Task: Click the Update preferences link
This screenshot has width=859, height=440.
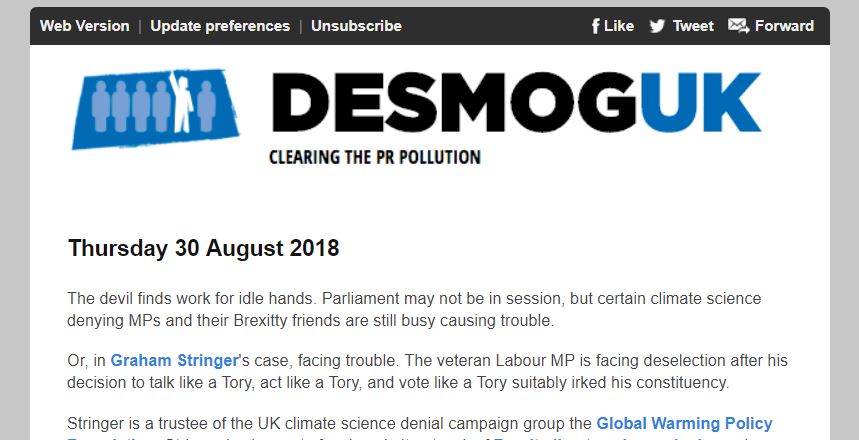Action: coord(220,26)
